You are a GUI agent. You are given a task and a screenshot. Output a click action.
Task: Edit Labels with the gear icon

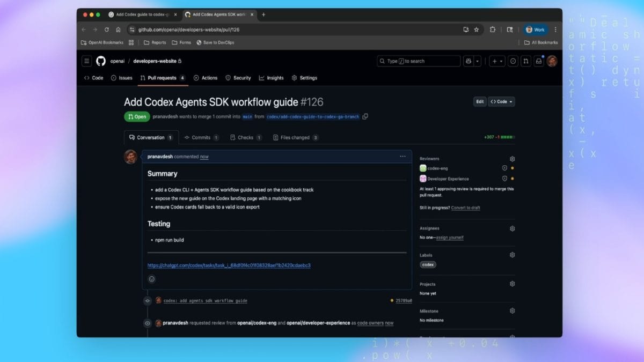512,255
